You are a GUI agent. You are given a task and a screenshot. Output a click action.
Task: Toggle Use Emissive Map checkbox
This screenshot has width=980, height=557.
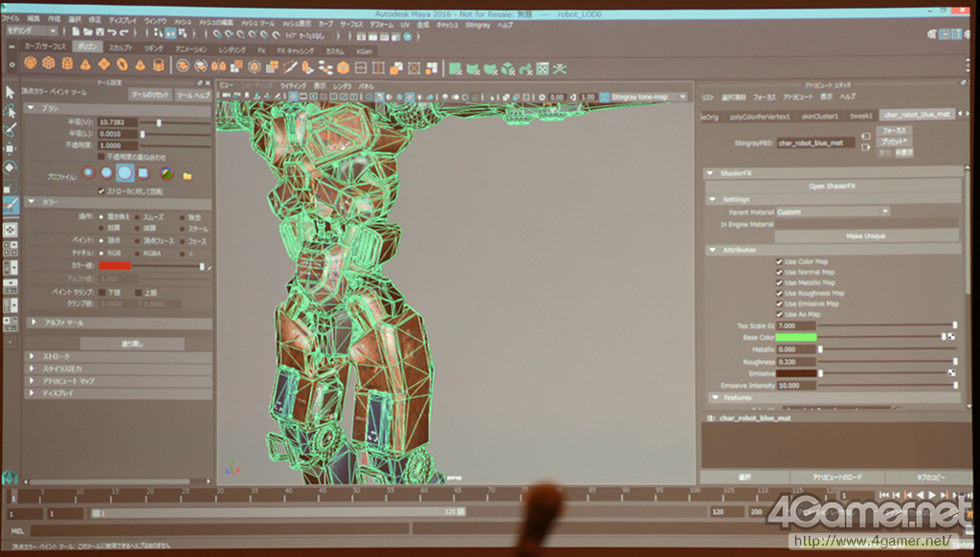click(779, 303)
